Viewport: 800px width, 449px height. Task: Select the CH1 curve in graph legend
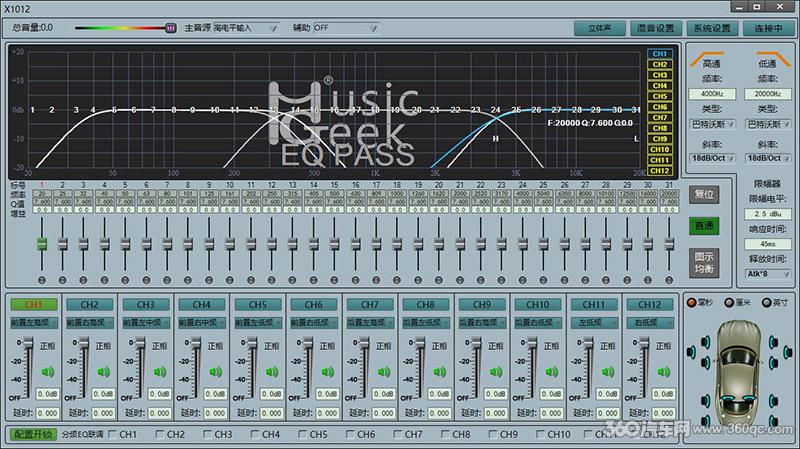tap(660, 54)
